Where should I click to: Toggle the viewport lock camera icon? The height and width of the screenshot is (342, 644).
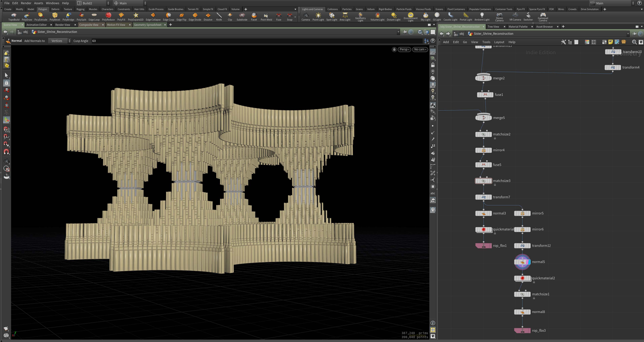point(394,49)
